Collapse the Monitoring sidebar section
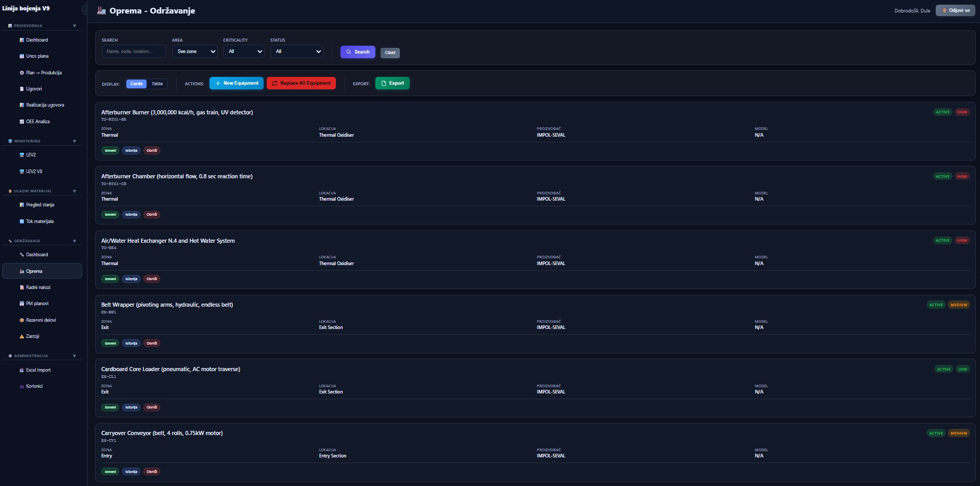The image size is (980, 486). [x=74, y=141]
